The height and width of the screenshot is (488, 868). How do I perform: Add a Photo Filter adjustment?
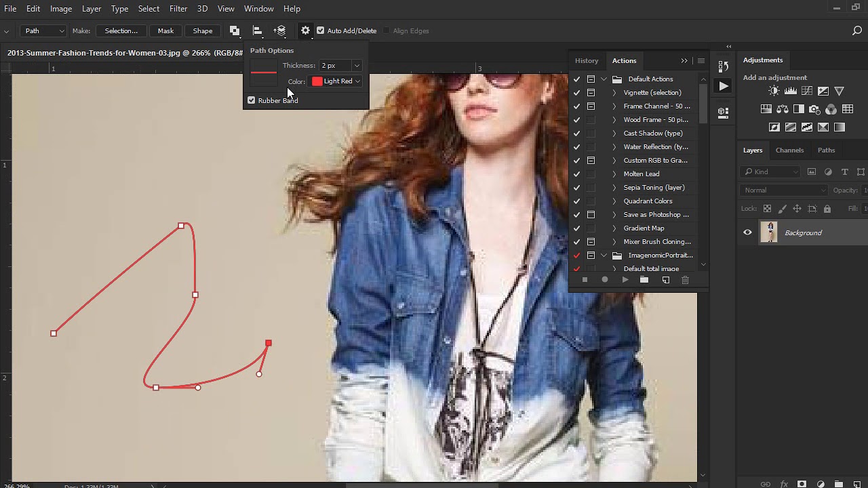[x=814, y=109]
